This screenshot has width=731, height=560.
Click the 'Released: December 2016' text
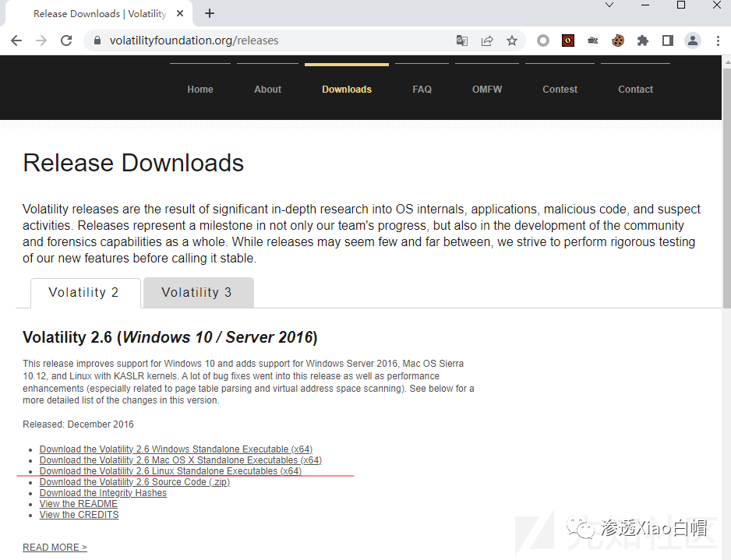click(x=78, y=424)
